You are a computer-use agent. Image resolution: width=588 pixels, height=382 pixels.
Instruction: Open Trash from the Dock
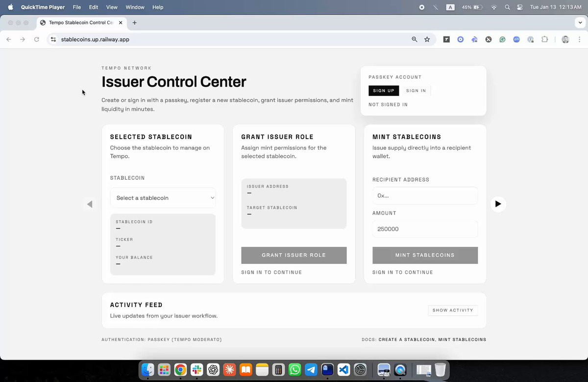pos(440,370)
